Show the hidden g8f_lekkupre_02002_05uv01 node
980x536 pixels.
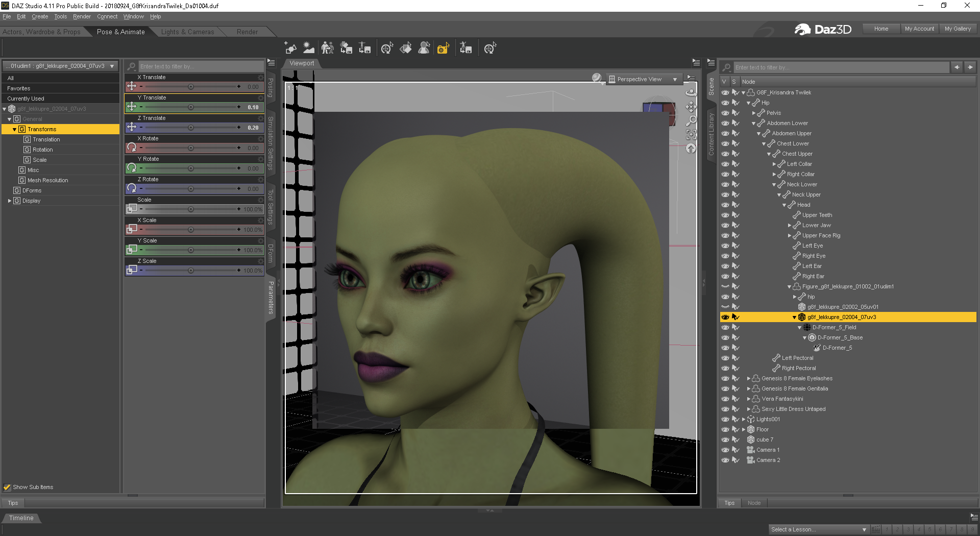click(725, 307)
